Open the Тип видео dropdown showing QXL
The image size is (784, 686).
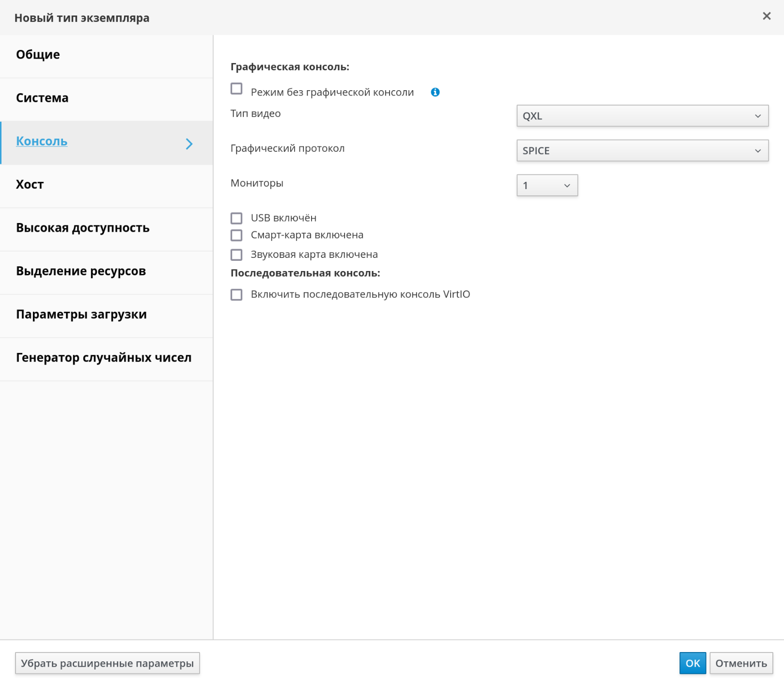[642, 116]
